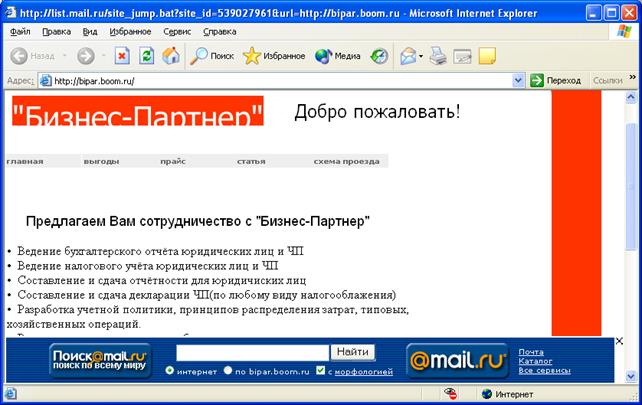
Task: Open the Forward button history dropdown
Action: click(104, 56)
